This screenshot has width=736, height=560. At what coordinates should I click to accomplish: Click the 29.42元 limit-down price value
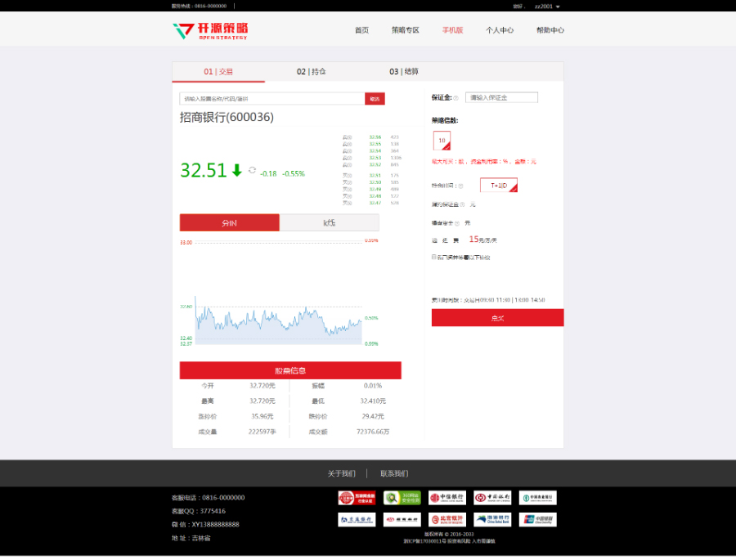(373, 416)
